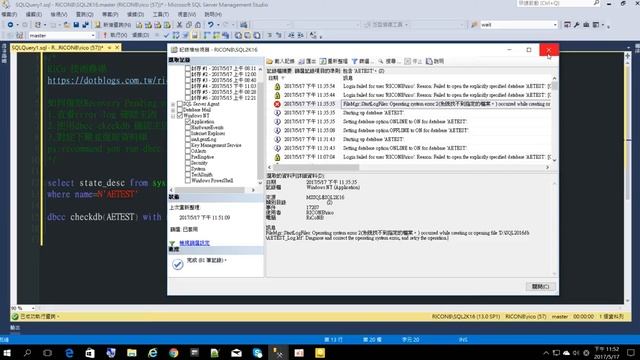Toggle the Archive #3 log checkbox
640x360 pixels.
click(188, 80)
